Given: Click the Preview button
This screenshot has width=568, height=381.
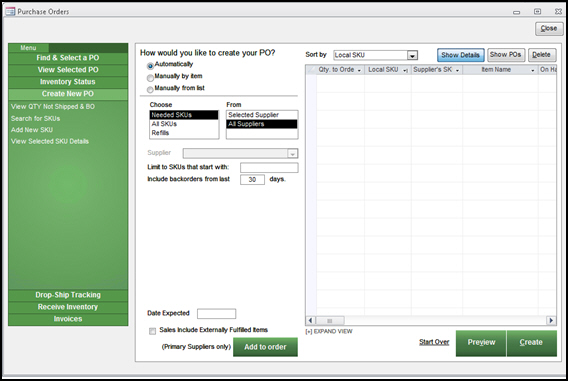Looking at the screenshot, I should point(481,343).
